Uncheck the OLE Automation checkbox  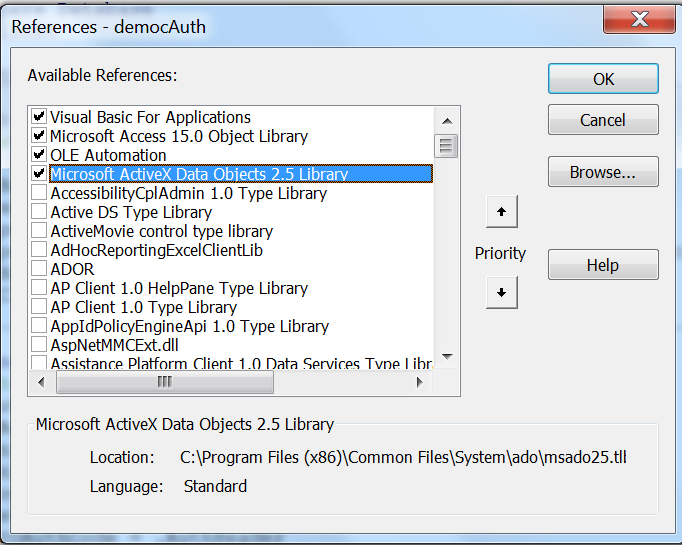click(39, 154)
